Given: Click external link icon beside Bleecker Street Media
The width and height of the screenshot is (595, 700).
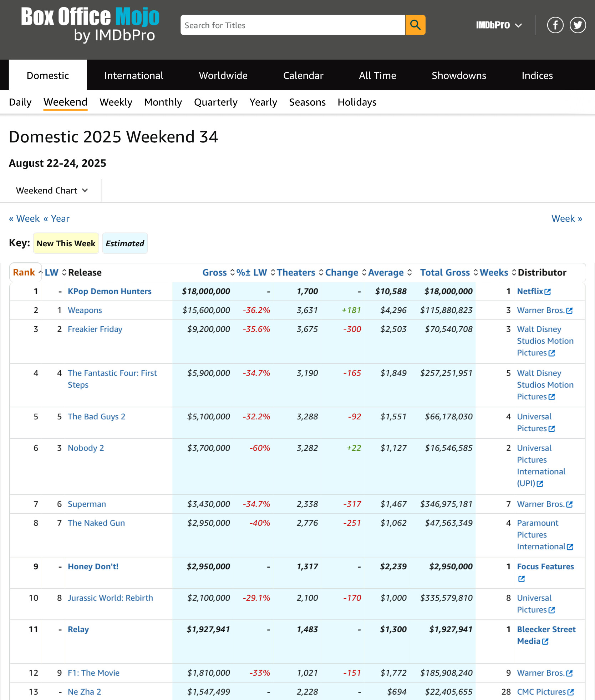Looking at the screenshot, I should point(545,641).
